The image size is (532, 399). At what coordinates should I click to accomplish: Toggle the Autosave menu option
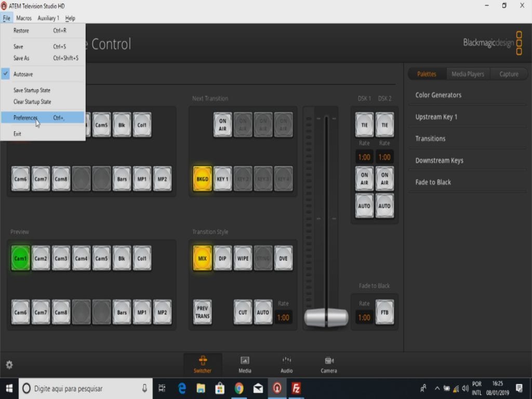[x=43, y=74]
